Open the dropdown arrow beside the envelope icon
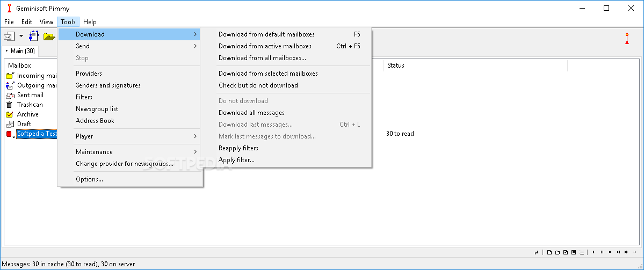The height and width of the screenshot is (270, 644). click(21, 36)
